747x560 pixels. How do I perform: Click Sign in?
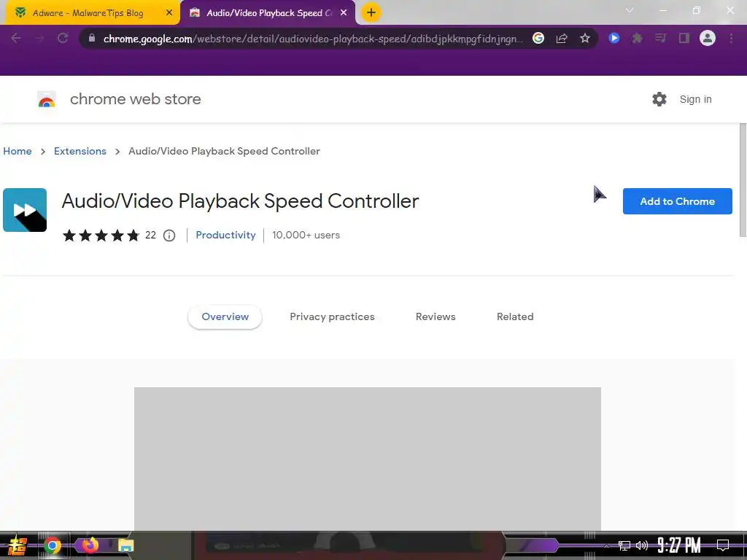pos(695,99)
